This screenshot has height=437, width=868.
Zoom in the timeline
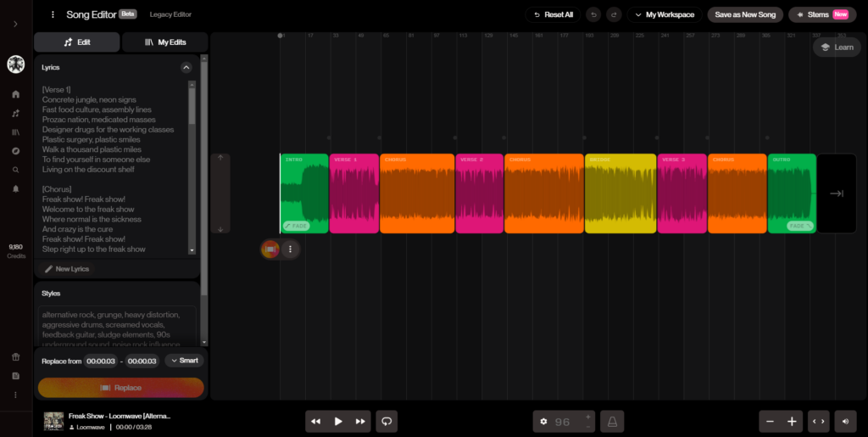click(x=792, y=422)
